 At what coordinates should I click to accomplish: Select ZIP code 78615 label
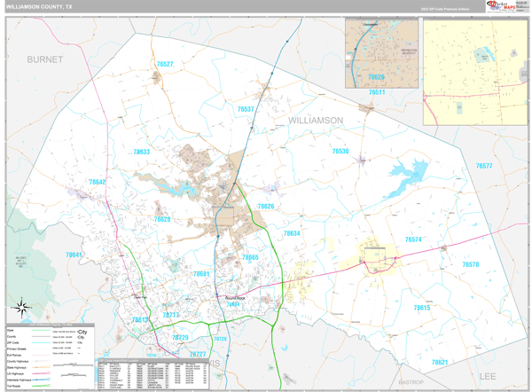(422, 307)
